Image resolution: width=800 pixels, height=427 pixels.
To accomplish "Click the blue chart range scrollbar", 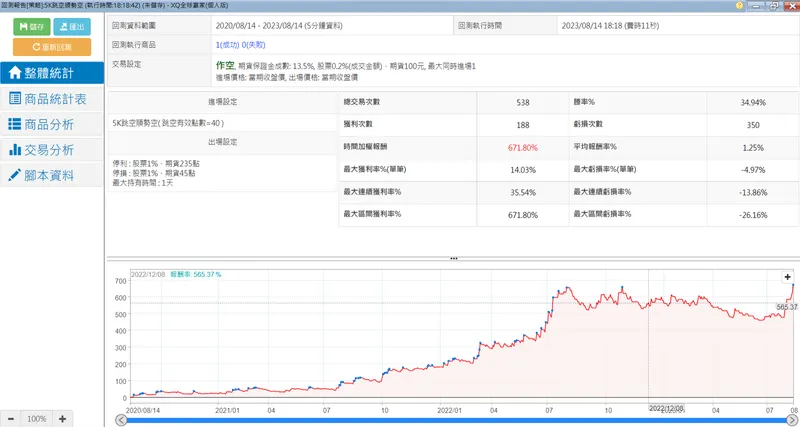I will [457, 420].
